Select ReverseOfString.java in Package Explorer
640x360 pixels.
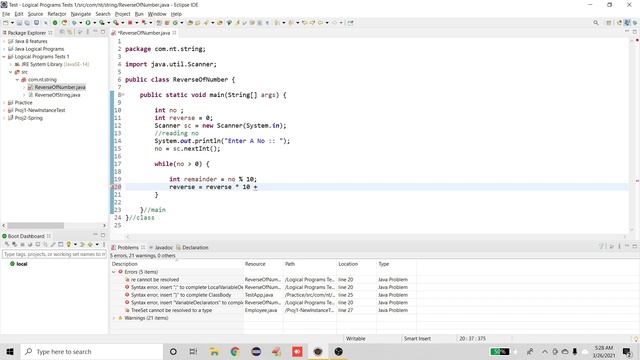click(57, 95)
